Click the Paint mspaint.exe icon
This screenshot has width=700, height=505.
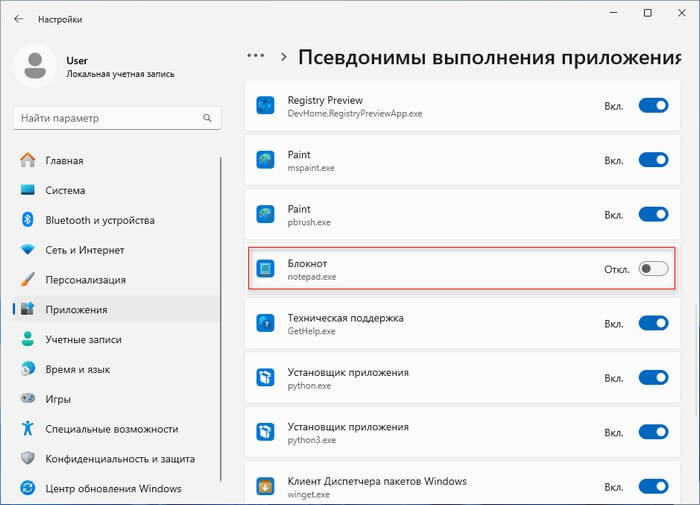click(265, 160)
